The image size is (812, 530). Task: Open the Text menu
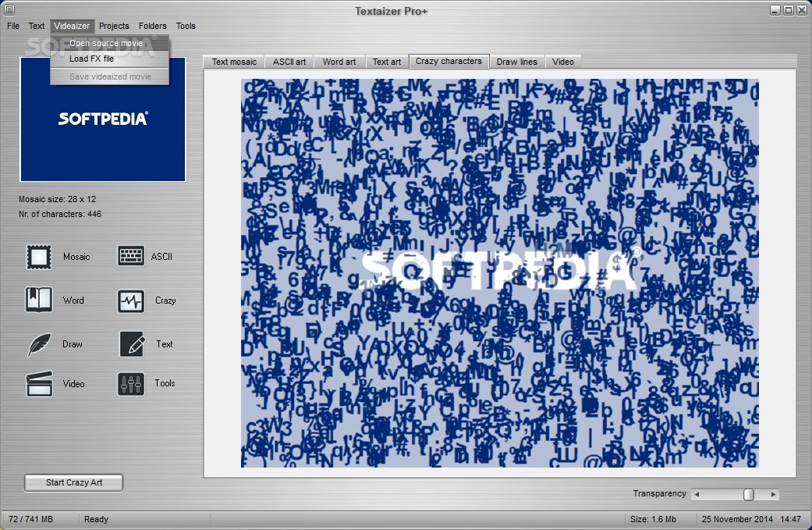(x=36, y=26)
